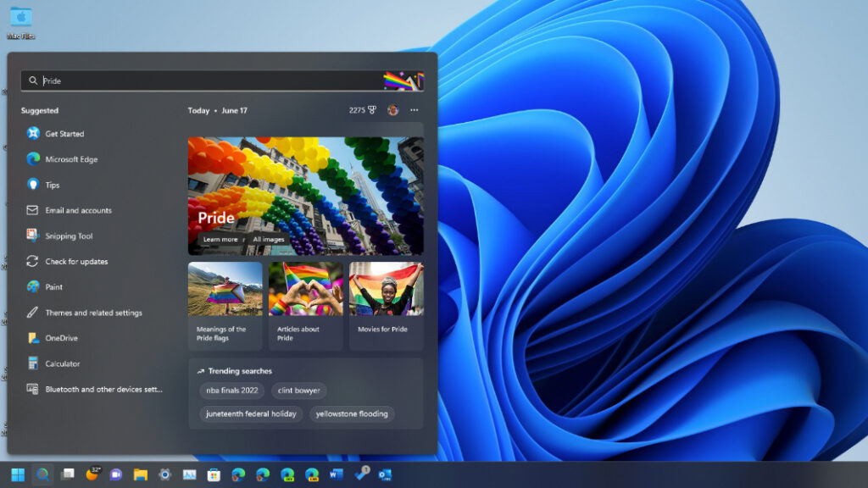This screenshot has width=868, height=488.
Task: Open Outlook from the taskbar
Action: click(386, 474)
